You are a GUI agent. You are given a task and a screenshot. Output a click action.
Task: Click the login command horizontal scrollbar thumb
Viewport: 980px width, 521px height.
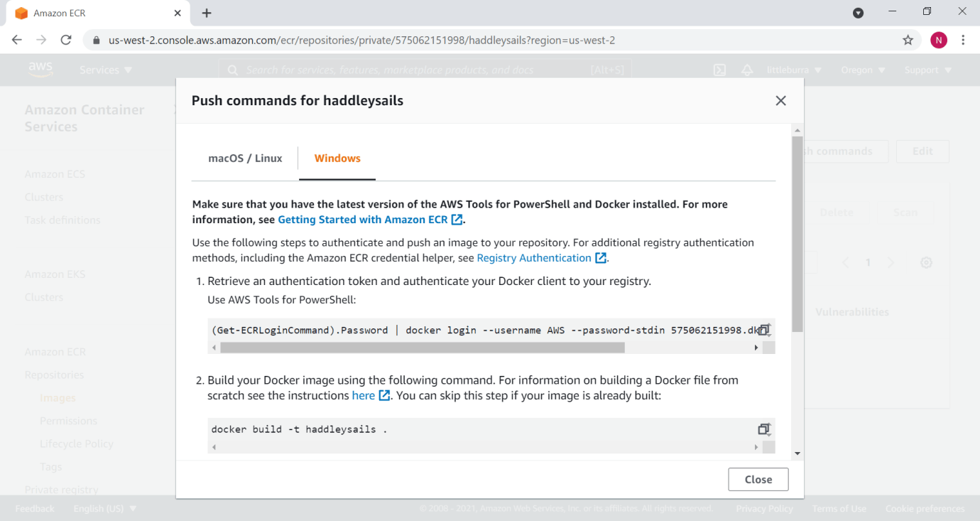point(422,348)
